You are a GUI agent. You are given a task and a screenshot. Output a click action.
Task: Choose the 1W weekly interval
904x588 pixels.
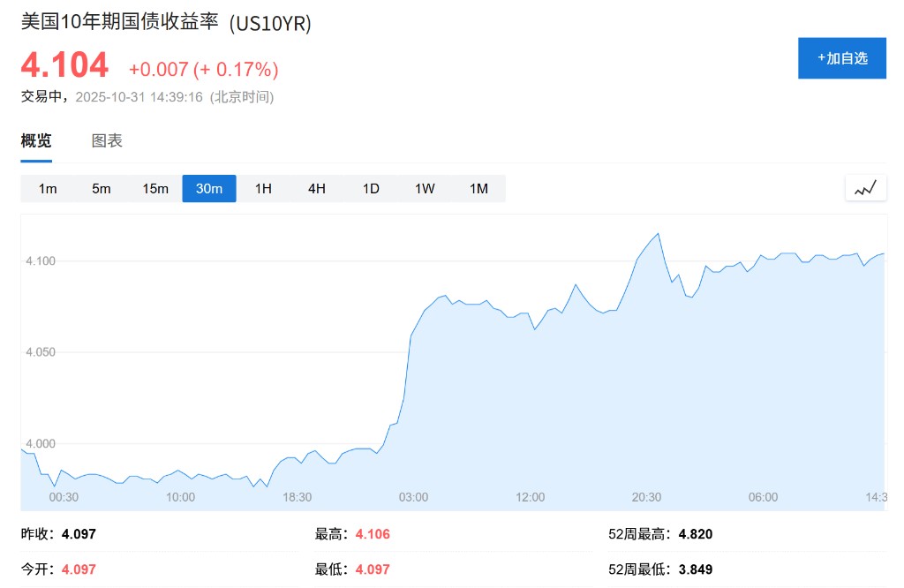[425, 189]
